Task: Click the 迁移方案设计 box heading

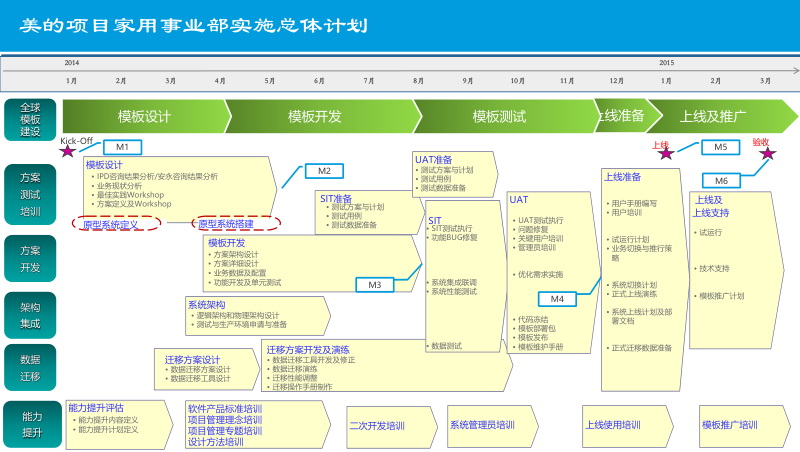Action: pyautogui.click(x=192, y=360)
